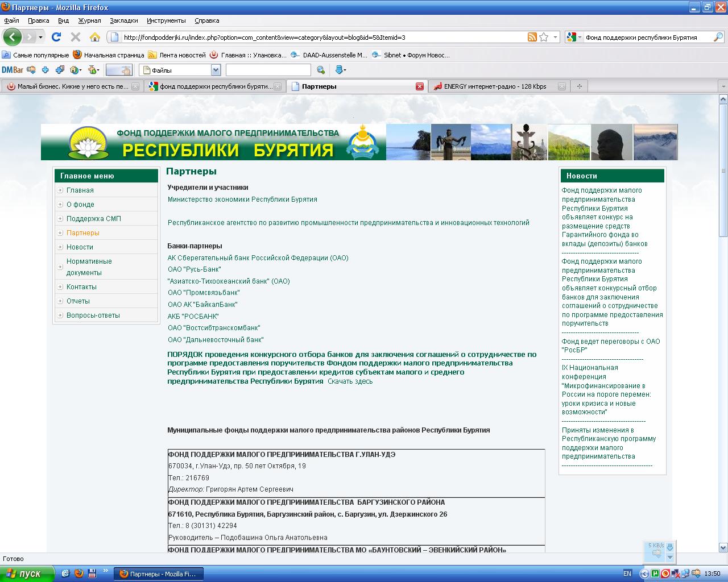Click the Скачать здесь download link
This screenshot has height=582, width=728.
pos(350,381)
